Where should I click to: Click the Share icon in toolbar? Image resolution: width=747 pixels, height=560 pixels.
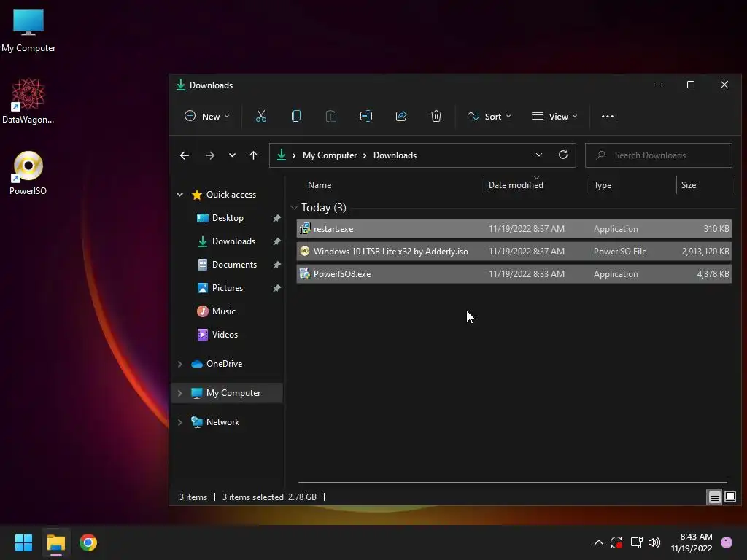tap(401, 116)
